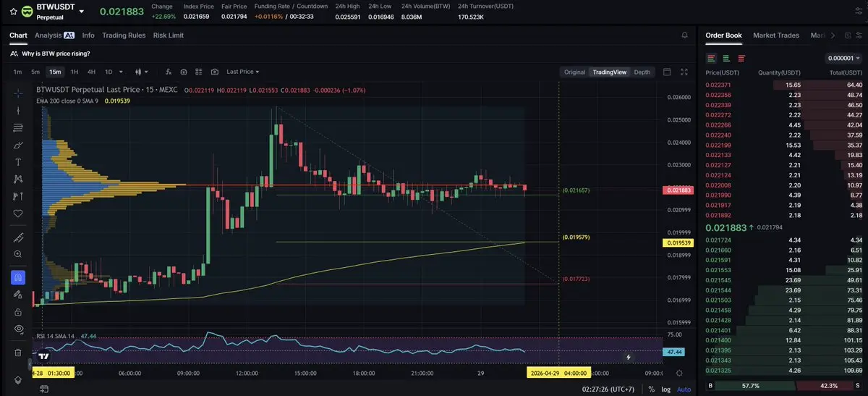Viewport: 868px width, 396px height.
Task: Switch chart interval to 1m
Action: click(x=17, y=72)
